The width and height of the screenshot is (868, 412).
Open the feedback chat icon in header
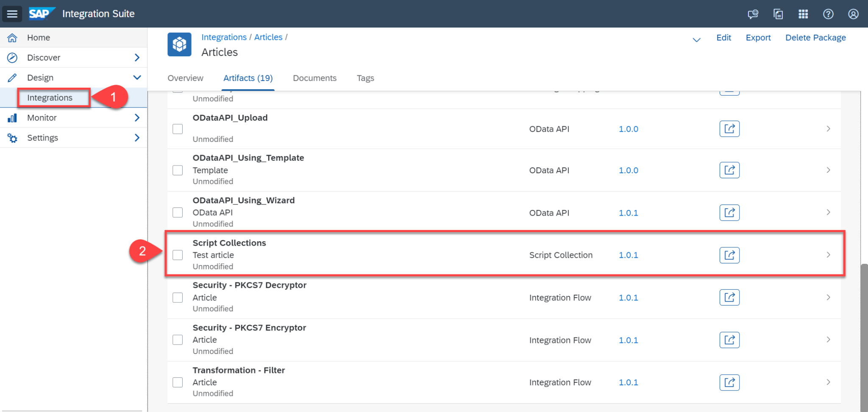point(753,14)
